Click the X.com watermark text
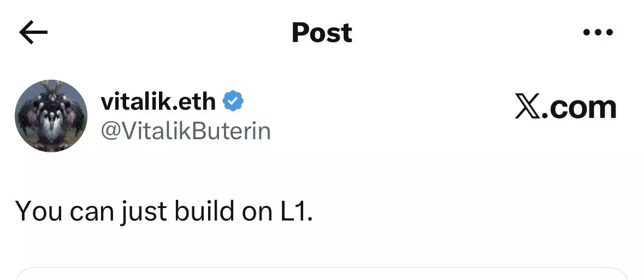This screenshot has height=280, width=644. 565,108
